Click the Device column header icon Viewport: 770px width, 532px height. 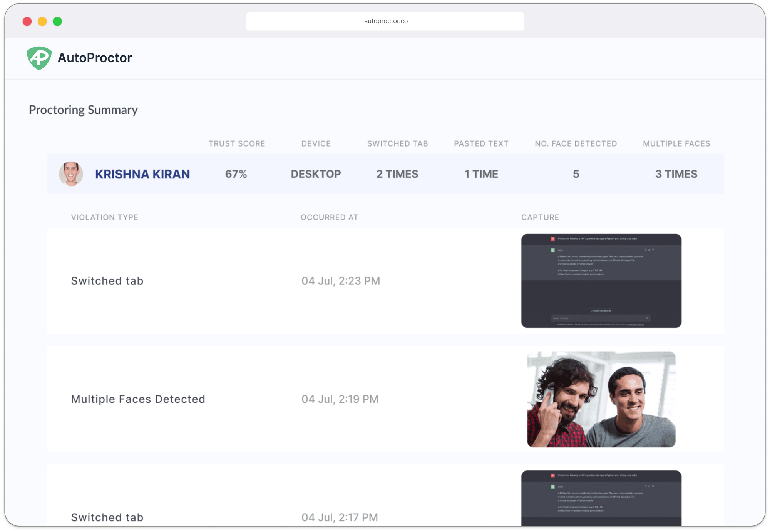point(316,143)
